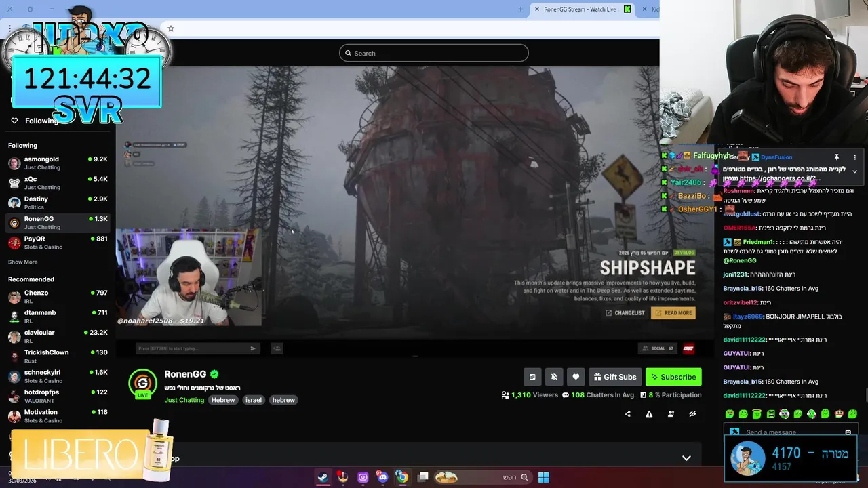Open Destiny channel in sidebar
This screenshot has width=868, height=488.
58,203
